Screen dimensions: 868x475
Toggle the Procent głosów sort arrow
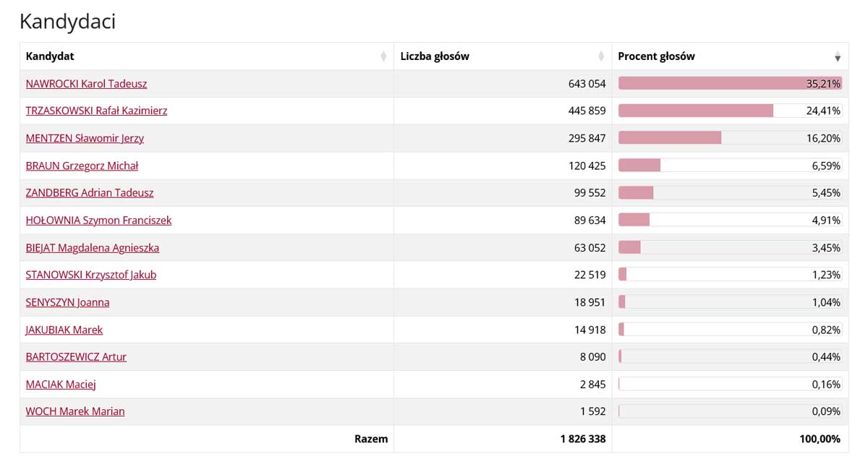click(838, 57)
